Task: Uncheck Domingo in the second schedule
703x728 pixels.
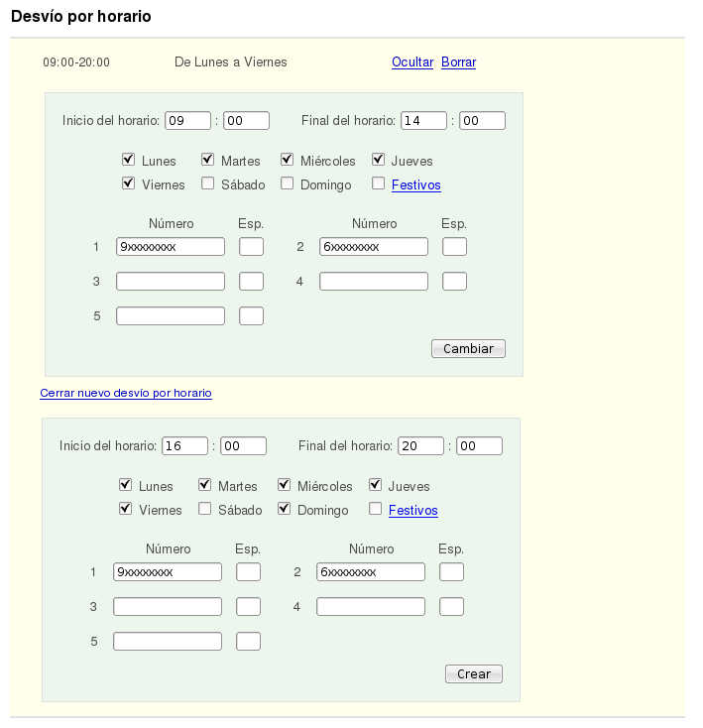Action: click(284, 510)
